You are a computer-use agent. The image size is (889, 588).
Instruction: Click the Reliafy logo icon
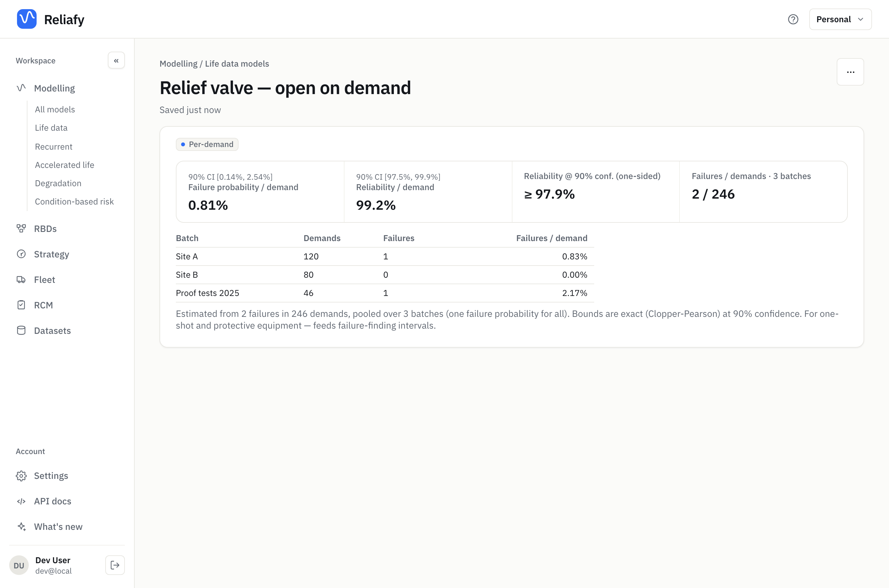coord(26,19)
